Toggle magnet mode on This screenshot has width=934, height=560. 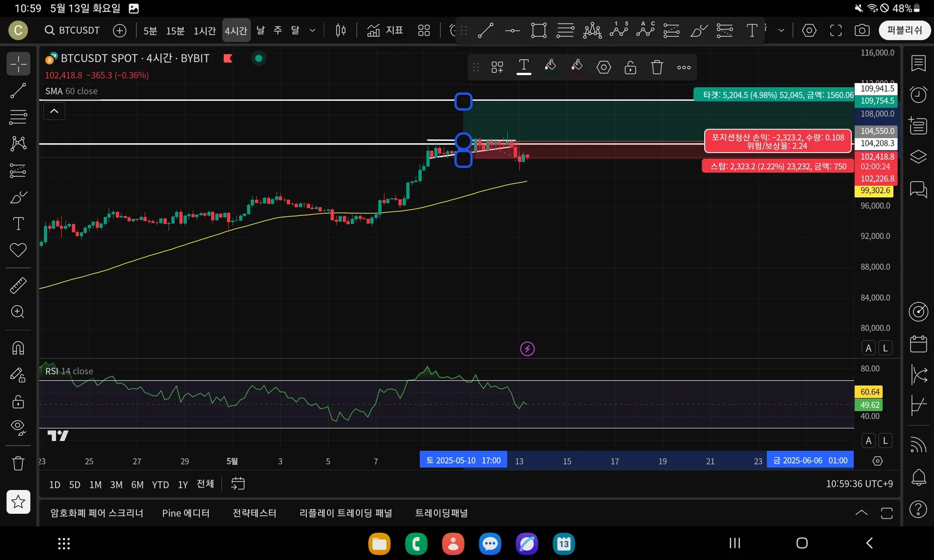pyautogui.click(x=18, y=348)
